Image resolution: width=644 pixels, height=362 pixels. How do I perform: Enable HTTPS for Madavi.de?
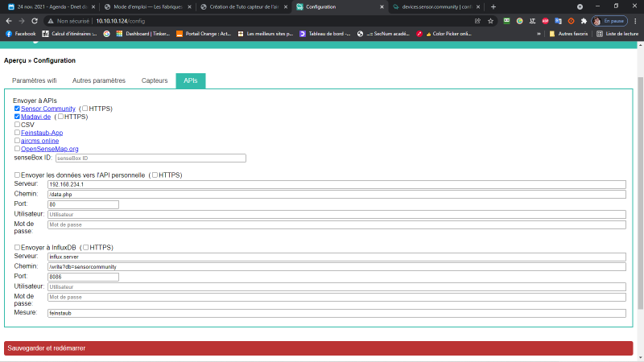(x=60, y=117)
